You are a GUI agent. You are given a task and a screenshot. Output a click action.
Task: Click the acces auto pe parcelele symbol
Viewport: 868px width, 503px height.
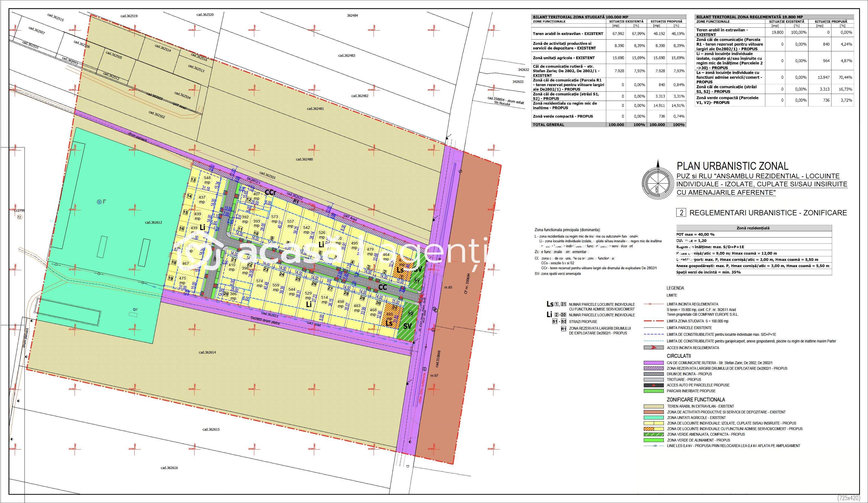coord(654,385)
